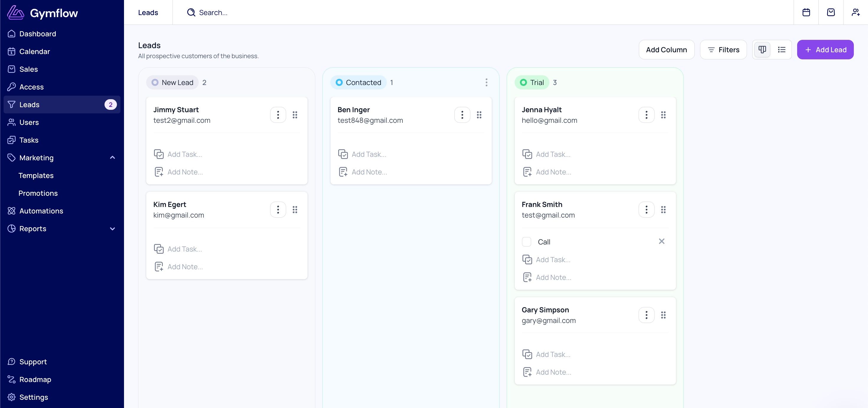Open Users page in sidebar
Viewport: 868px width, 408px height.
[62, 122]
